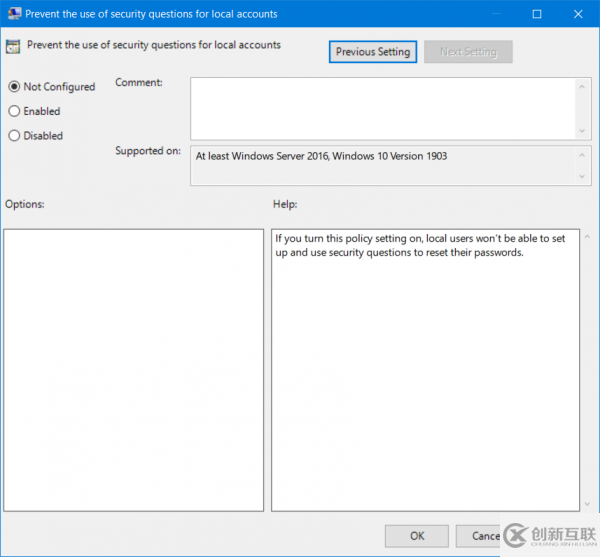600x557 pixels.
Task: Click the 'Comment:' label
Action: coord(139,83)
